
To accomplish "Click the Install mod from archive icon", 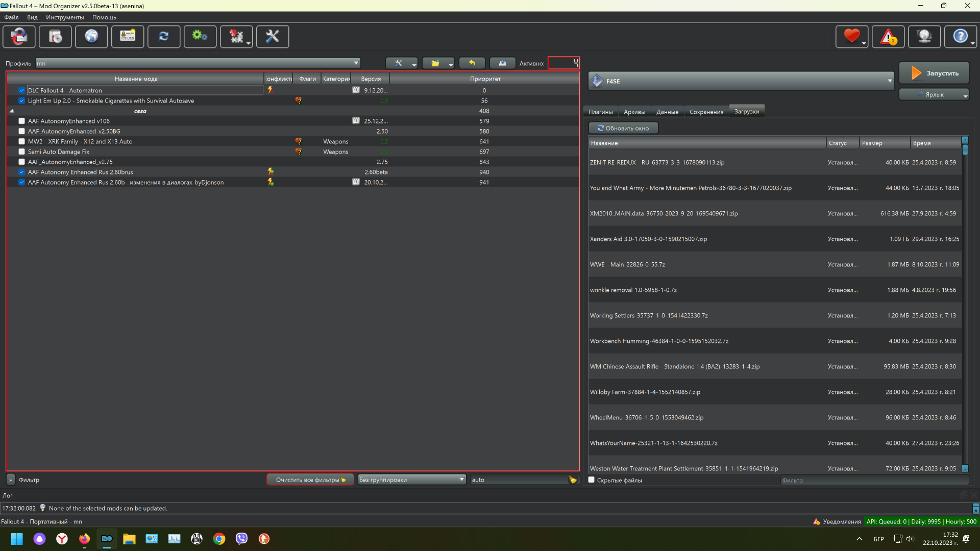I will [55, 37].
